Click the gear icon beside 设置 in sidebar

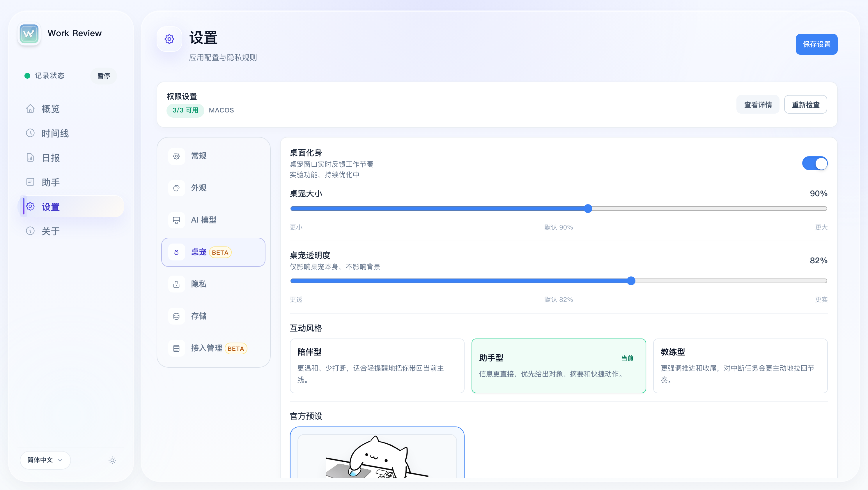pos(30,206)
